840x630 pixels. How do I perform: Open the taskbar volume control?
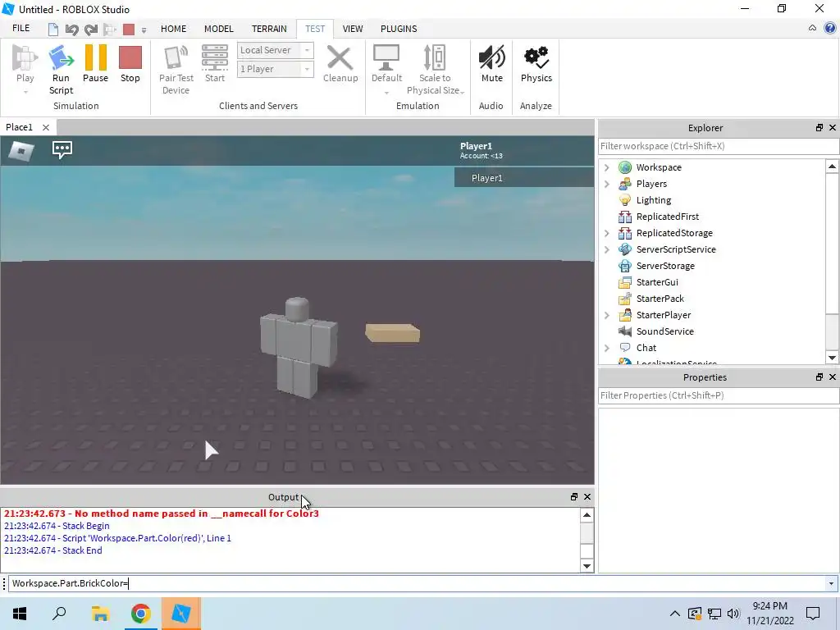point(733,614)
